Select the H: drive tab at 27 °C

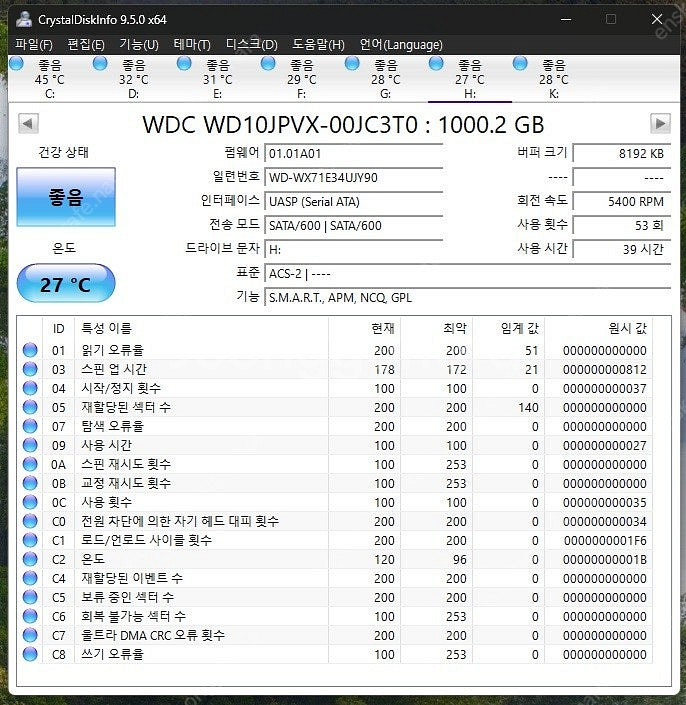[470, 79]
